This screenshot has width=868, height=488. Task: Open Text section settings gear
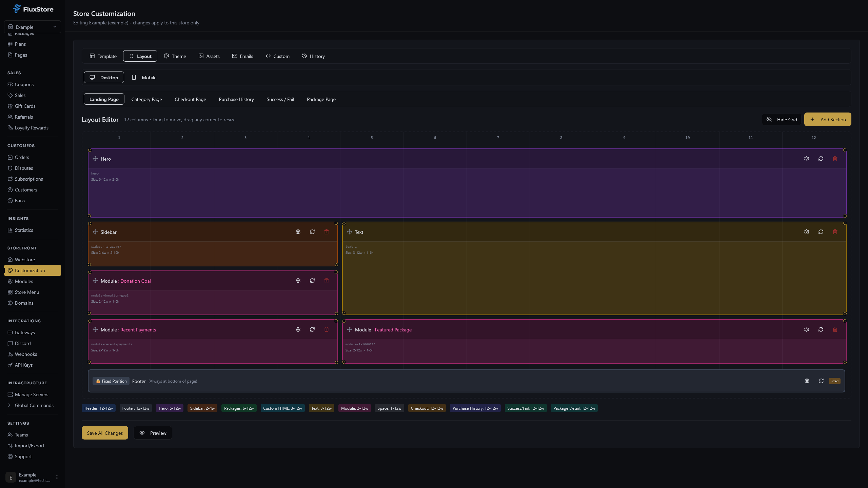point(807,232)
